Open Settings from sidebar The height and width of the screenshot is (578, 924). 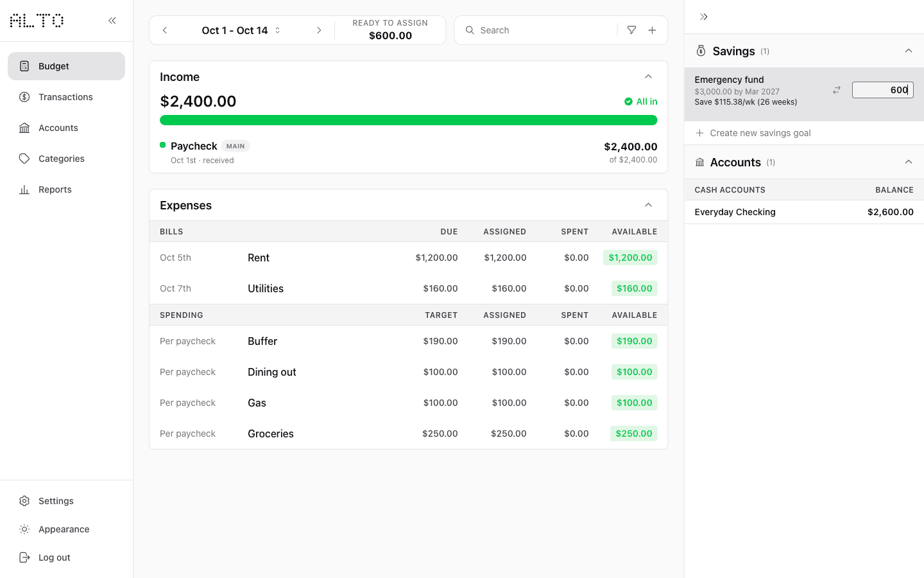coord(66,501)
